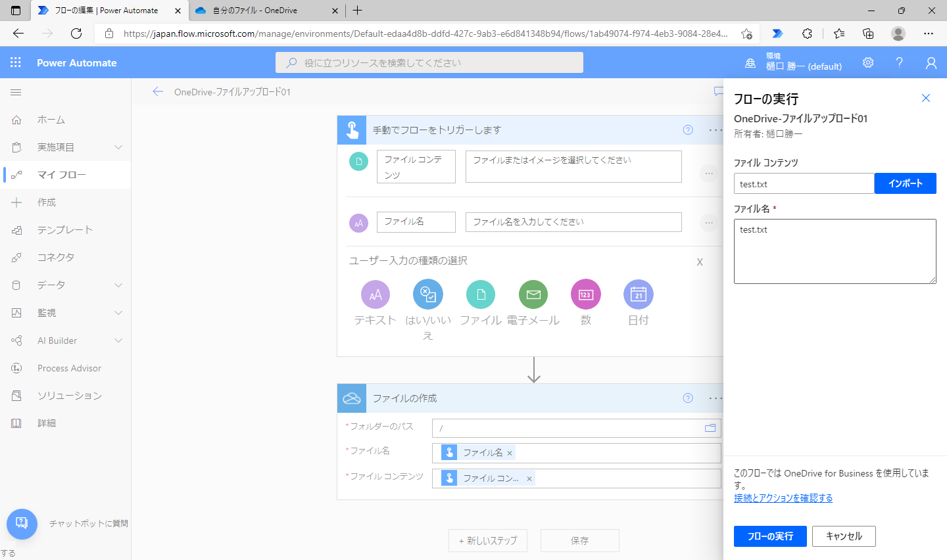947x560 pixels.
Task: Open the help question mark in header
Action: coord(899,62)
